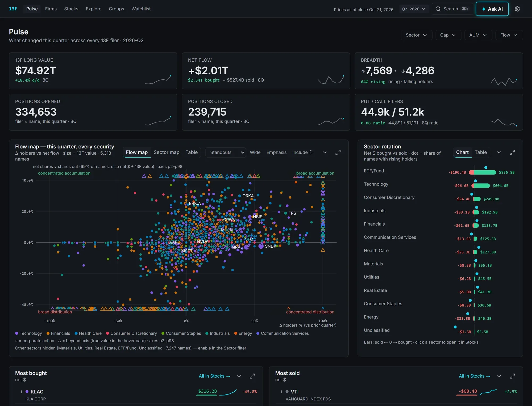
Task: Open the AUM filter dropdown
Action: [478, 35]
